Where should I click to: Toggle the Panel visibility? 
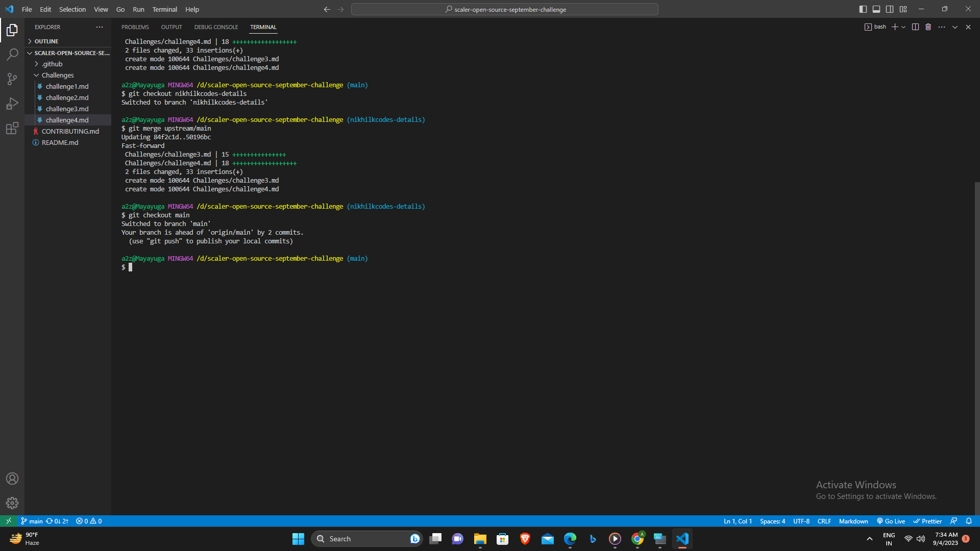(876, 9)
